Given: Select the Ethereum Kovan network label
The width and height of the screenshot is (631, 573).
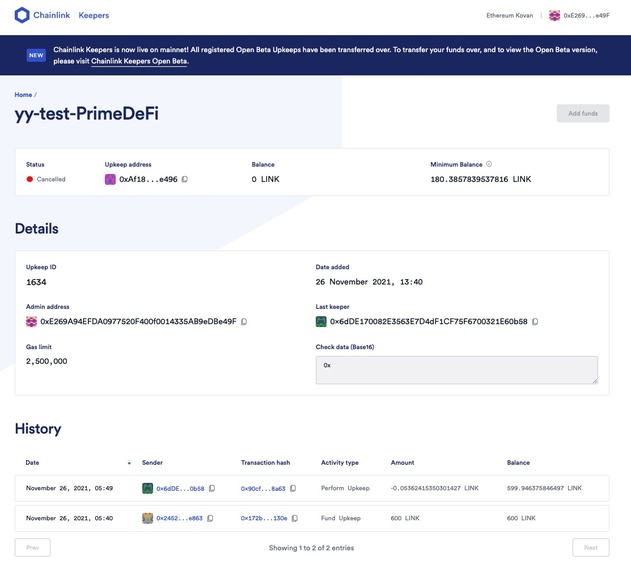Looking at the screenshot, I should click(509, 15).
